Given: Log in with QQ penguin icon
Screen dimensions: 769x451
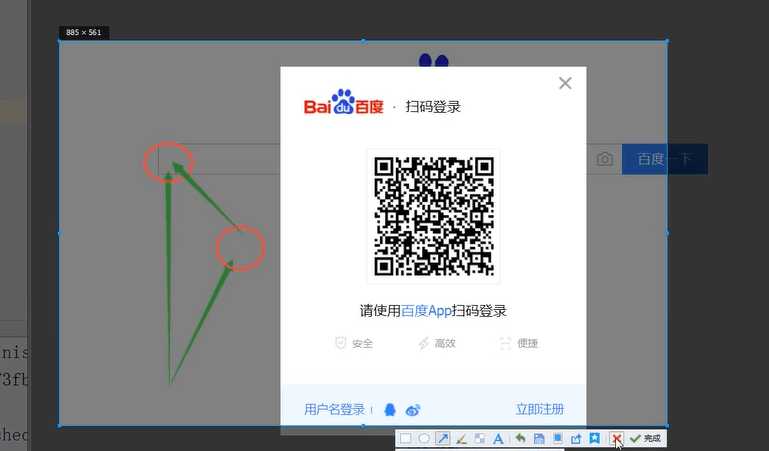Looking at the screenshot, I should [x=390, y=409].
